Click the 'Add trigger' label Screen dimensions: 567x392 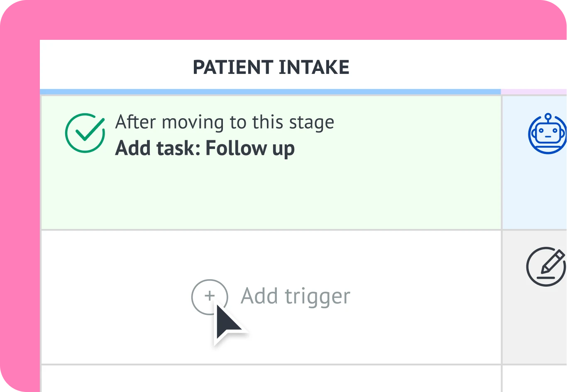(295, 296)
